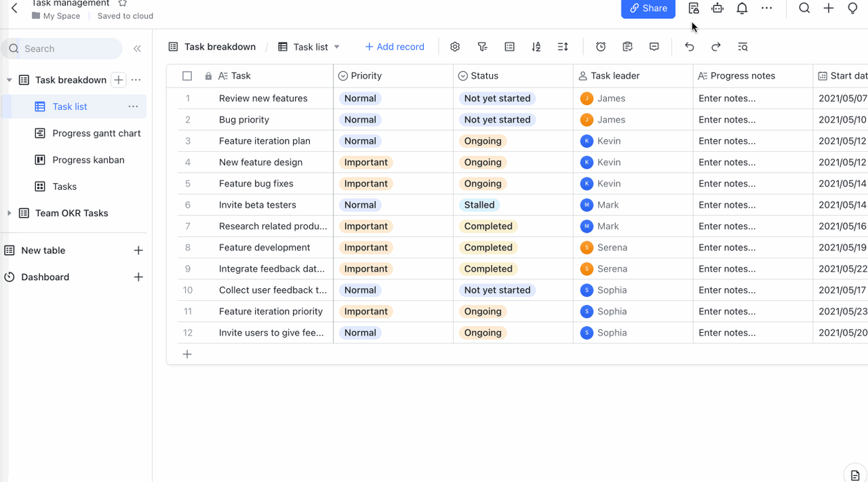
Task: Click the Add record button
Action: [395, 47]
